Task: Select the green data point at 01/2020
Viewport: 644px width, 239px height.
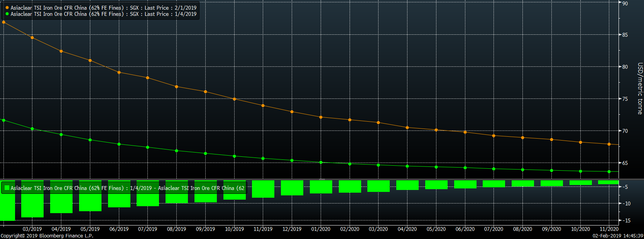Action: (x=321, y=162)
